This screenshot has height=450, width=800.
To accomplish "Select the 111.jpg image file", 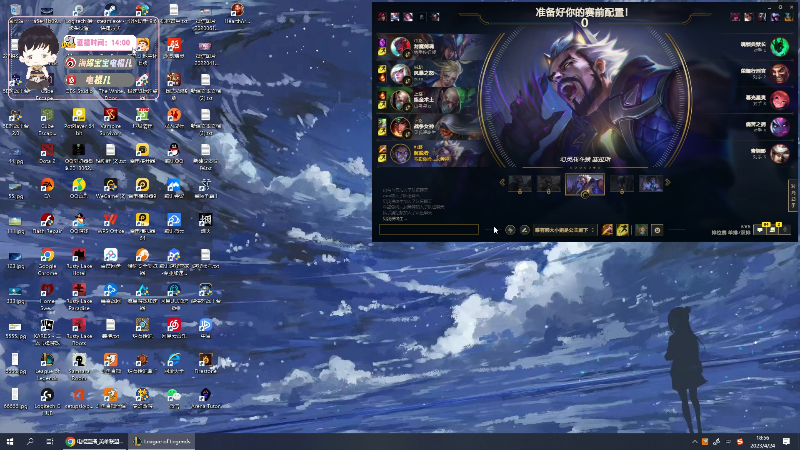I will tap(15, 223).
